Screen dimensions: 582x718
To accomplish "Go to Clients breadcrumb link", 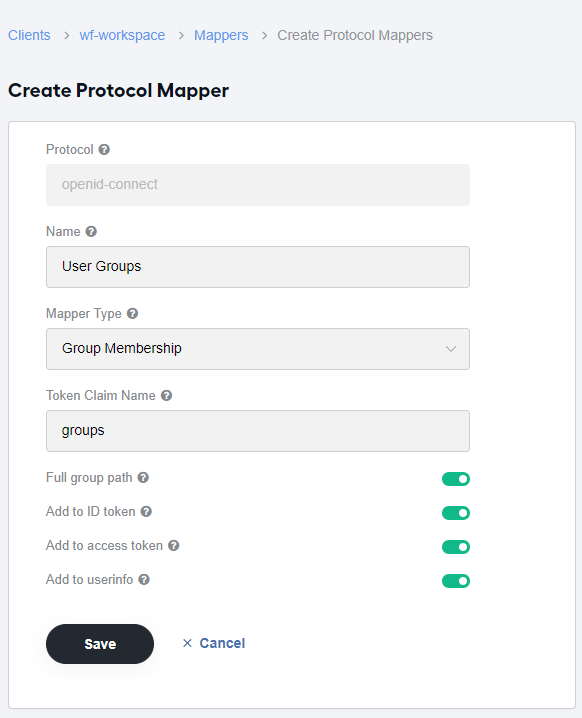I will [x=29, y=35].
